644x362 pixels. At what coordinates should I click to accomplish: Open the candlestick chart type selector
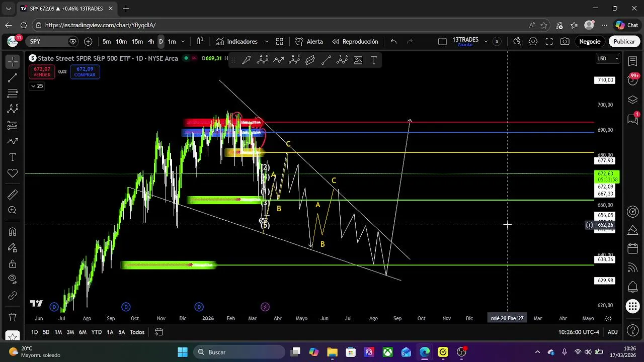[x=200, y=42]
